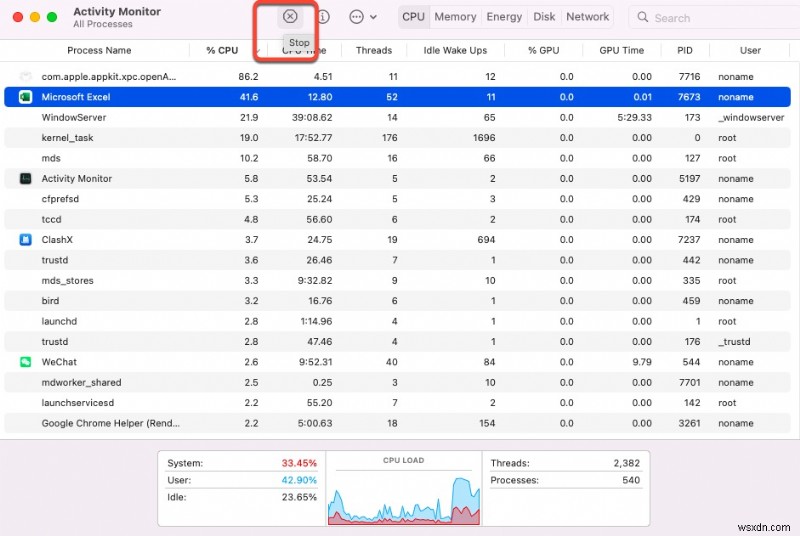Click the 39:08.62 CPU time value

tap(312, 117)
